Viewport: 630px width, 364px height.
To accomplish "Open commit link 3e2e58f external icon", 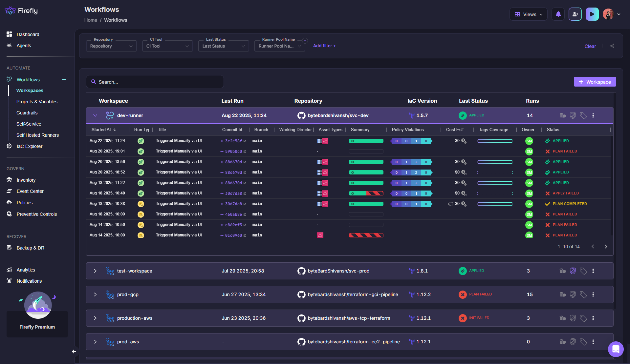I will pyautogui.click(x=245, y=141).
